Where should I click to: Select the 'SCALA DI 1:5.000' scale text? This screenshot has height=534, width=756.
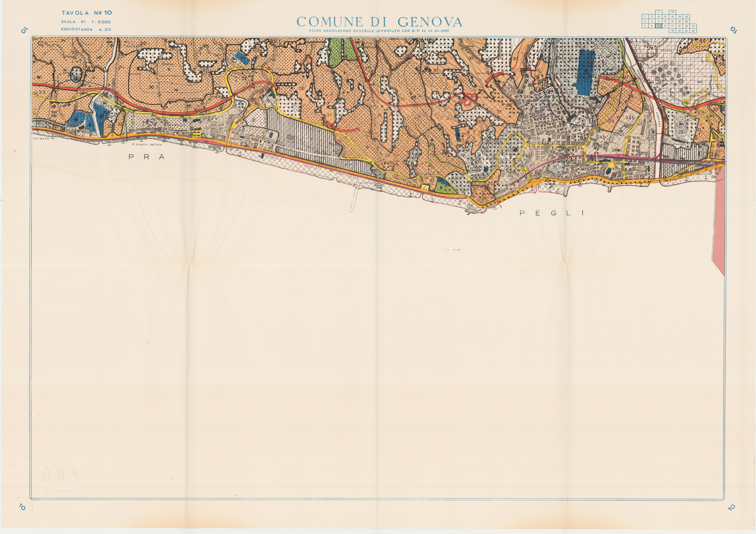(86, 22)
